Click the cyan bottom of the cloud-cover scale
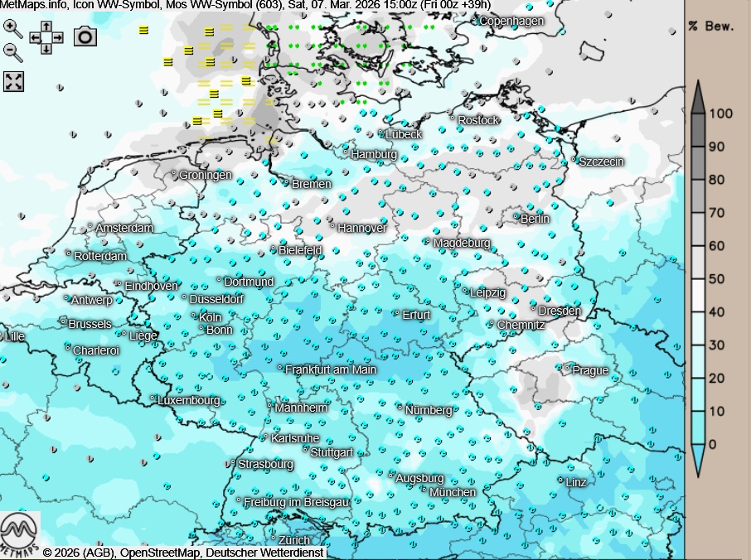The height and width of the screenshot is (560, 751). pos(698,460)
